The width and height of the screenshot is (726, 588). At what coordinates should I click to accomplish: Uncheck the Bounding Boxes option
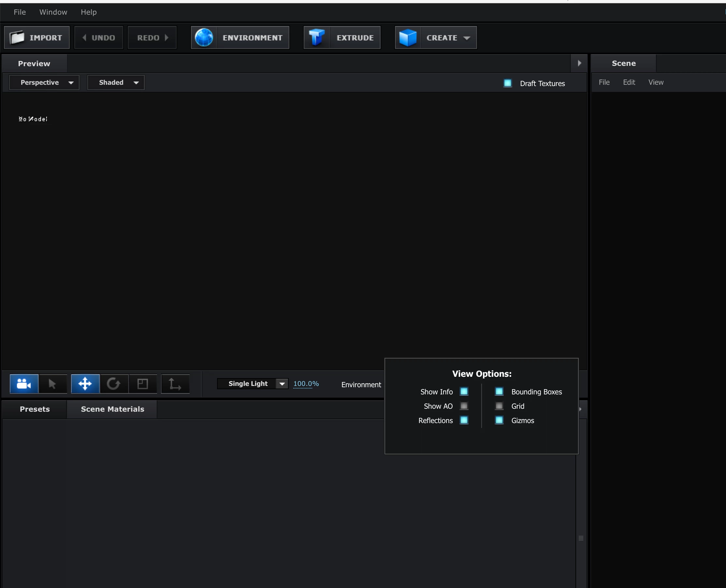(499, 391)
